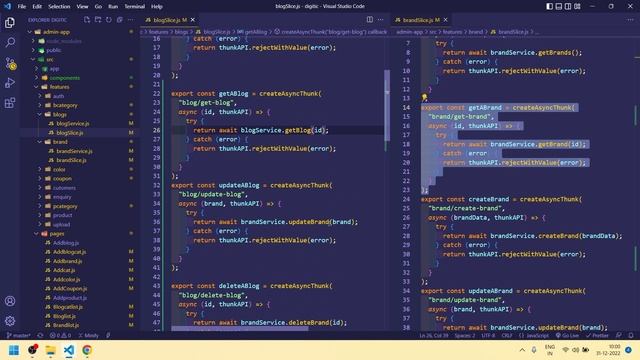Image resolution: width=640 pixels, height=360 pixels.
Task: Open Google Chrome from taskbar
Action: (87, 350)
